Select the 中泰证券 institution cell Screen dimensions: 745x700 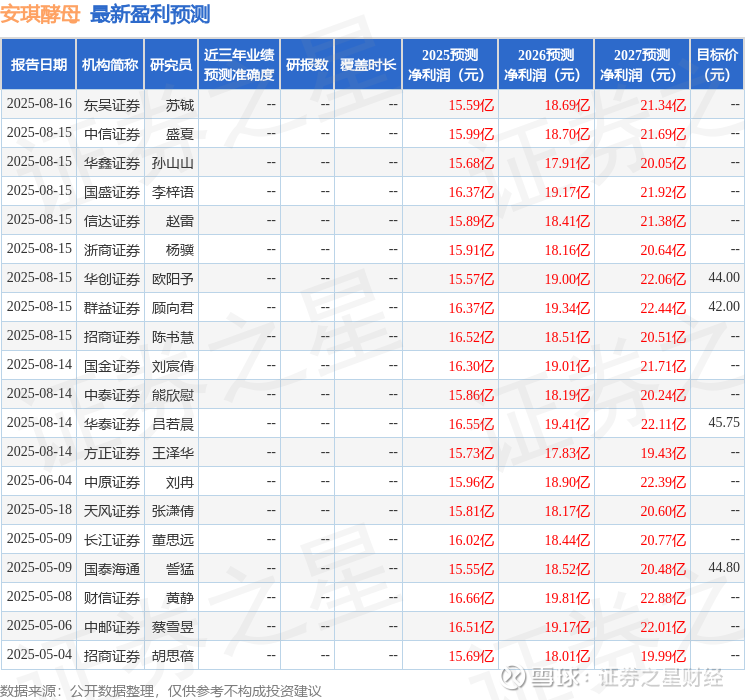[112, 395]
